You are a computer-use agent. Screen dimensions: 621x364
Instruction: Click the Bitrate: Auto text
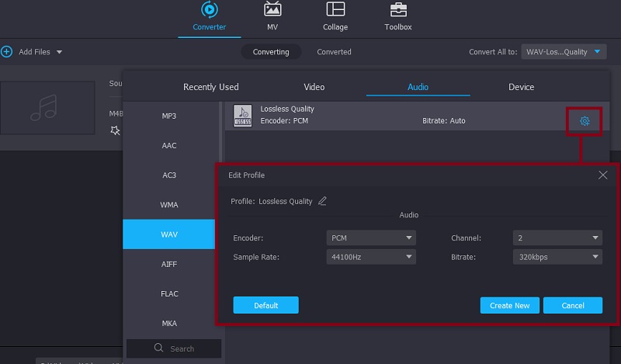pyautogui.click(x=443, y=121)
